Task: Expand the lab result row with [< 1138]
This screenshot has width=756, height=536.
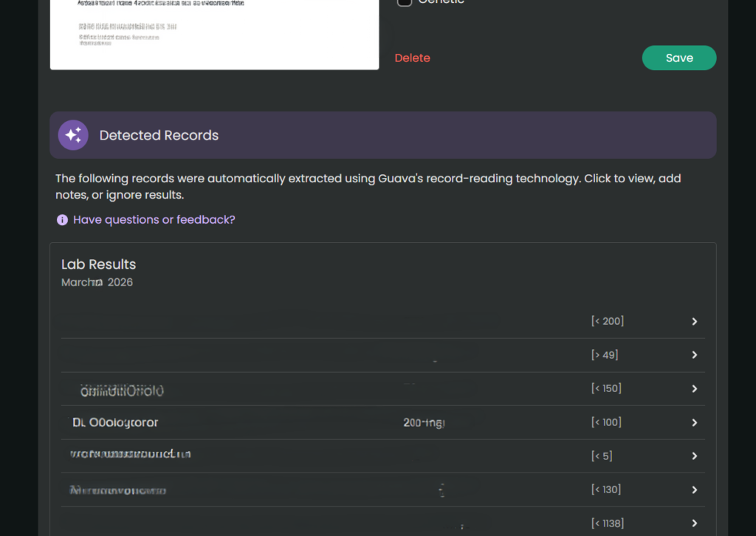Action: [383, 522]
